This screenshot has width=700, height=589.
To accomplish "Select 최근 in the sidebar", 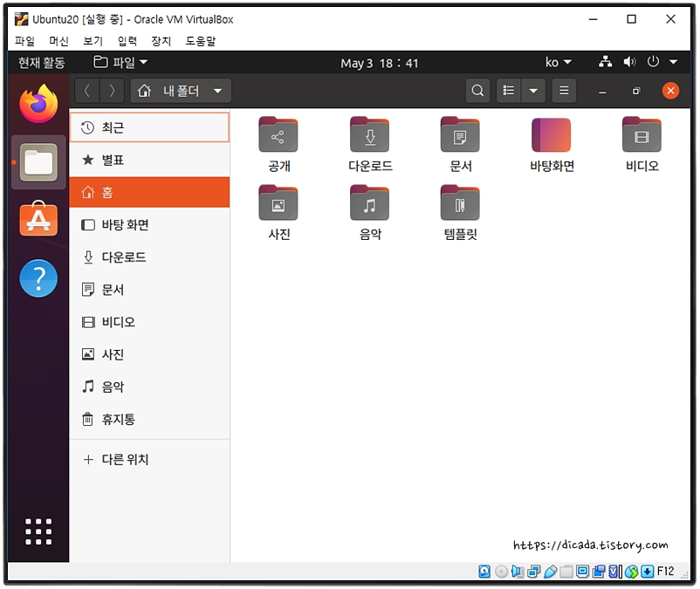I will tap(149, 127).
